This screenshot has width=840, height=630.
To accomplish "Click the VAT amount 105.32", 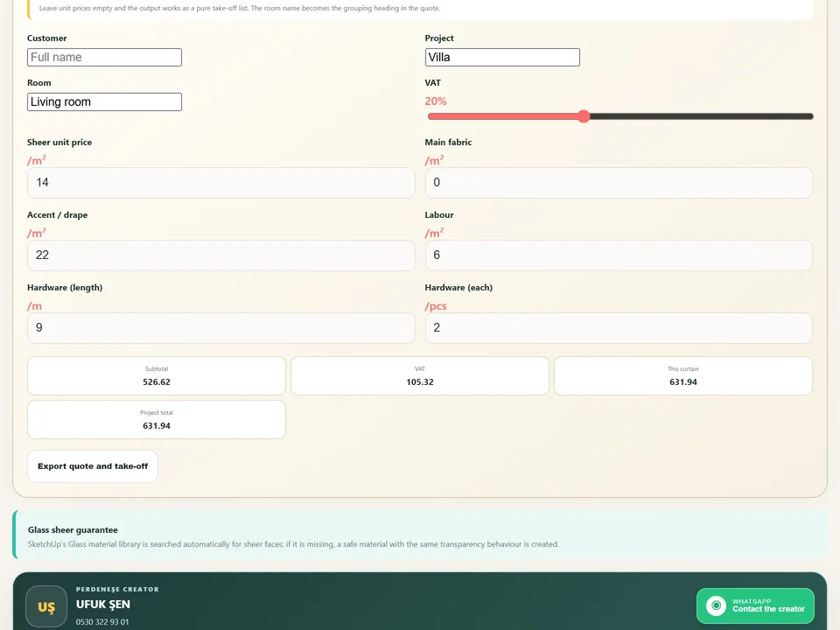I will [x=420, y=382].
